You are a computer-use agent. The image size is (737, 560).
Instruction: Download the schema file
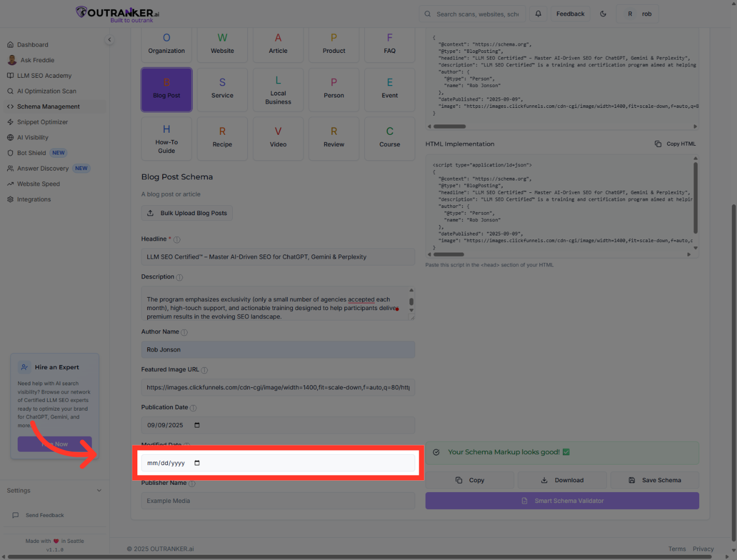[562, 480]
